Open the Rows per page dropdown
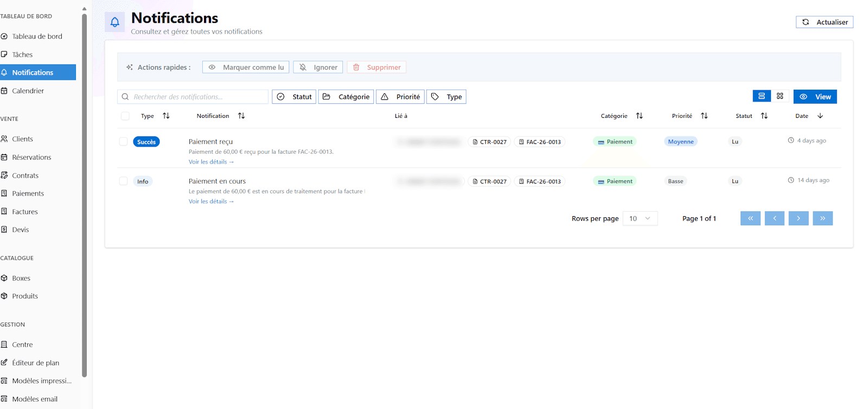The width and height of the screenshot is (868, 409). [640, 218]
